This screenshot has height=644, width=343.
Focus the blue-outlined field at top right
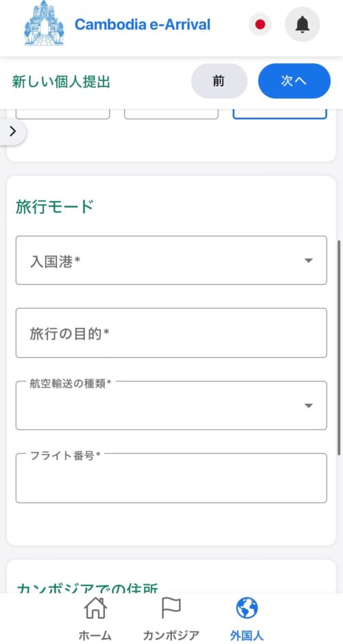(x=280, y=114)
